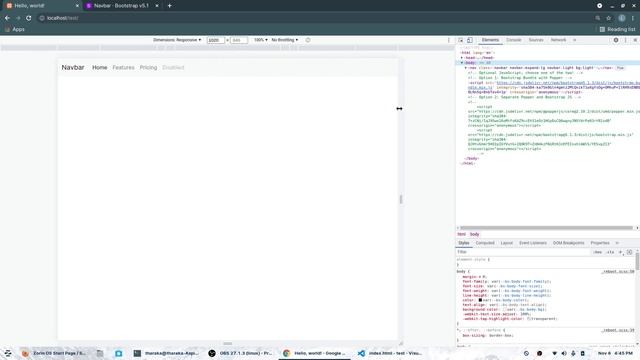
Task: Click the Zorin start menu icon
Action: [x=8, y=353]
